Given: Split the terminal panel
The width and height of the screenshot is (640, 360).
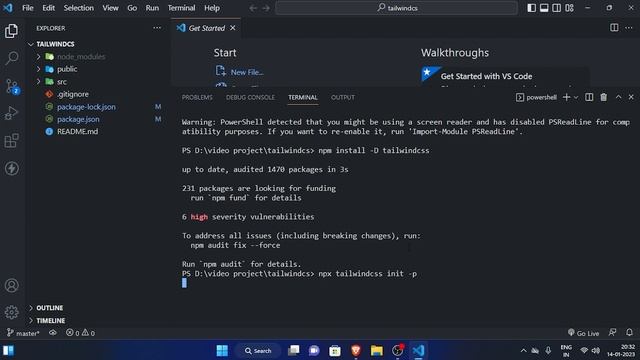Looking at the screenshot, I should 589,97.
